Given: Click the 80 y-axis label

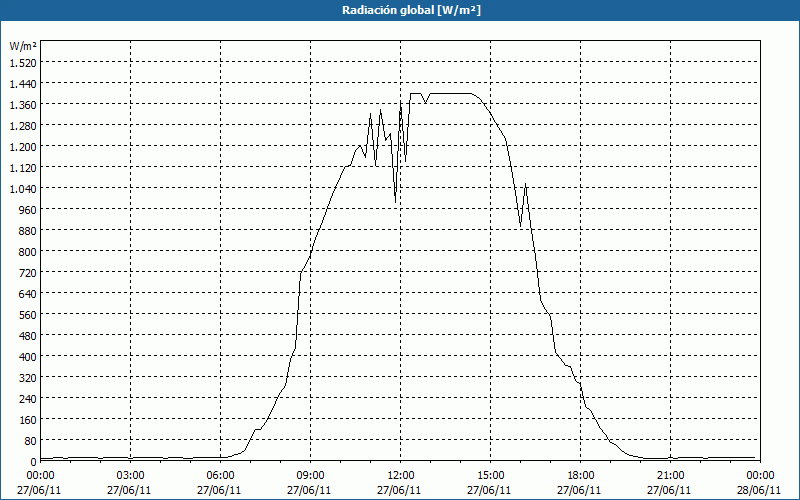Looking at the screenshot, I should [x=30, y=441].
